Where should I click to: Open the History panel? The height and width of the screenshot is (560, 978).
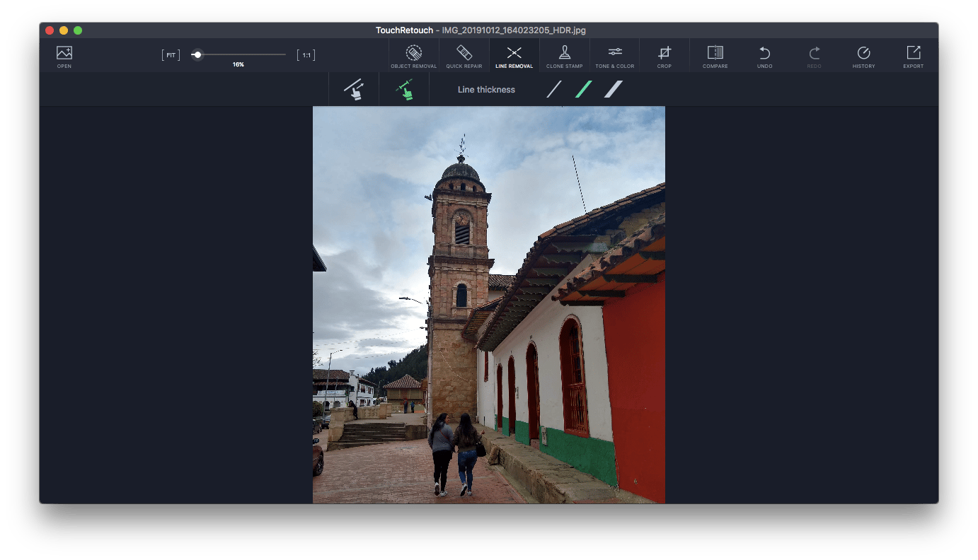(x=864, y=57)
